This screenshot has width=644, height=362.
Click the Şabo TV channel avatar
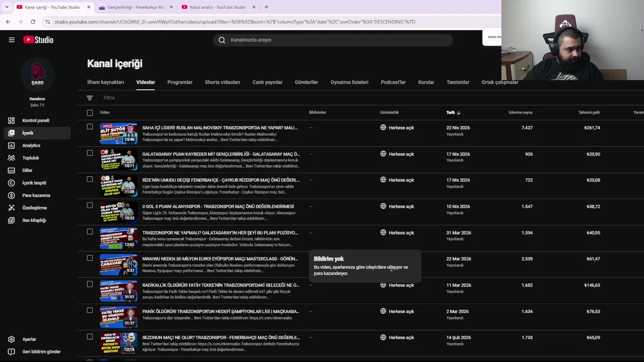pos(37,75)
